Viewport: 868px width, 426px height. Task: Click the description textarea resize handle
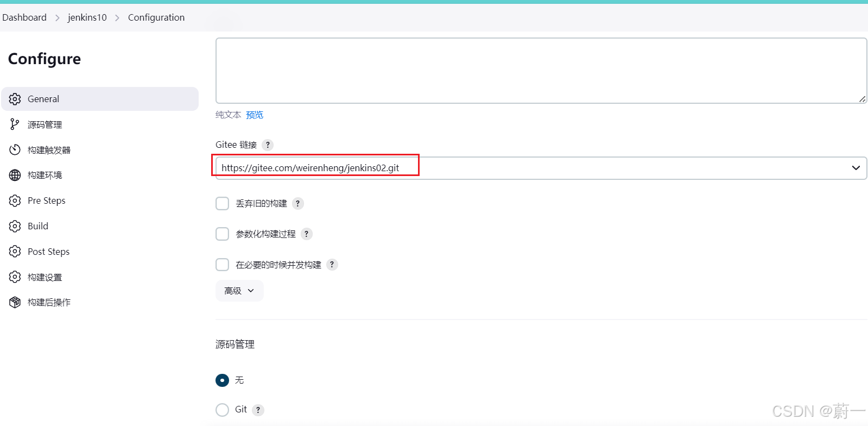coord(862,99)
